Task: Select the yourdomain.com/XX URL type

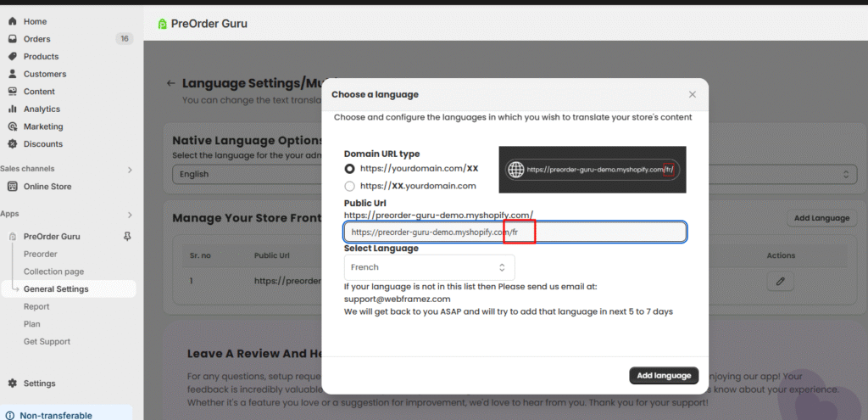Action: click(x=349, y=169)
